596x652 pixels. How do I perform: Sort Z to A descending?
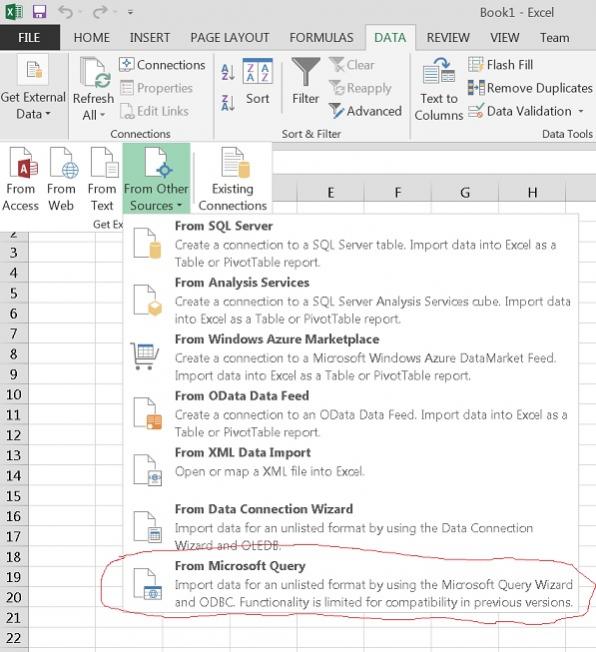point(228,103)
